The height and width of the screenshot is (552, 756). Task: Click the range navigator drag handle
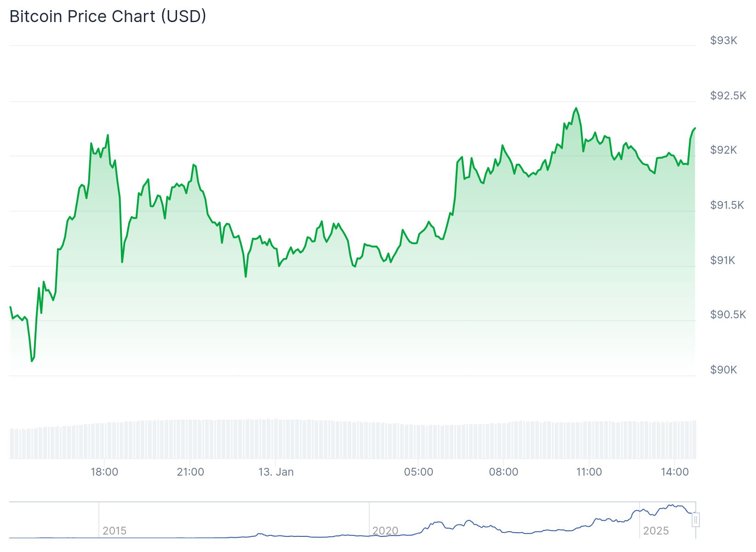(696, 520)
